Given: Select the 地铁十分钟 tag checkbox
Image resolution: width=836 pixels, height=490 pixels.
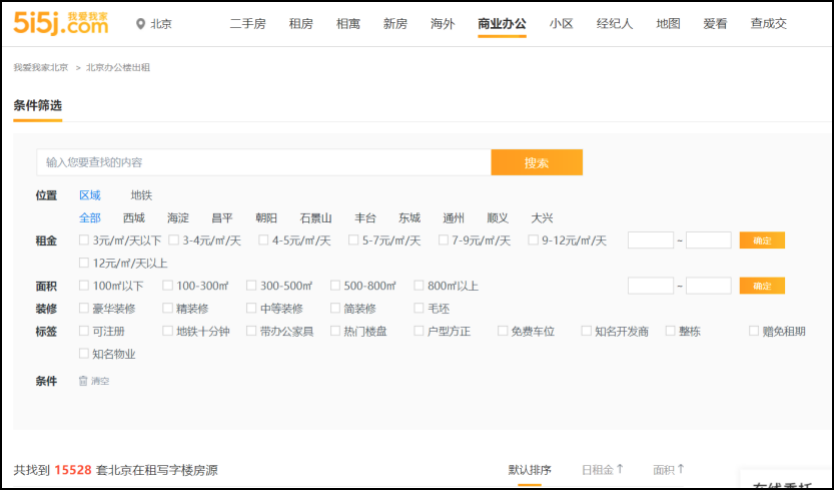Looking at the screenshot, I should pyautogui.click(x=168, y=332).
